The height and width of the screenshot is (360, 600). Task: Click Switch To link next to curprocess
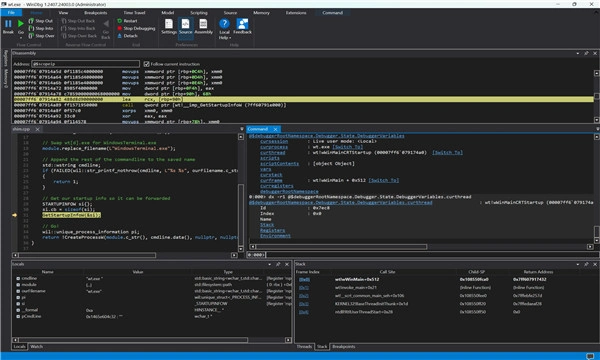click(347, 147)
